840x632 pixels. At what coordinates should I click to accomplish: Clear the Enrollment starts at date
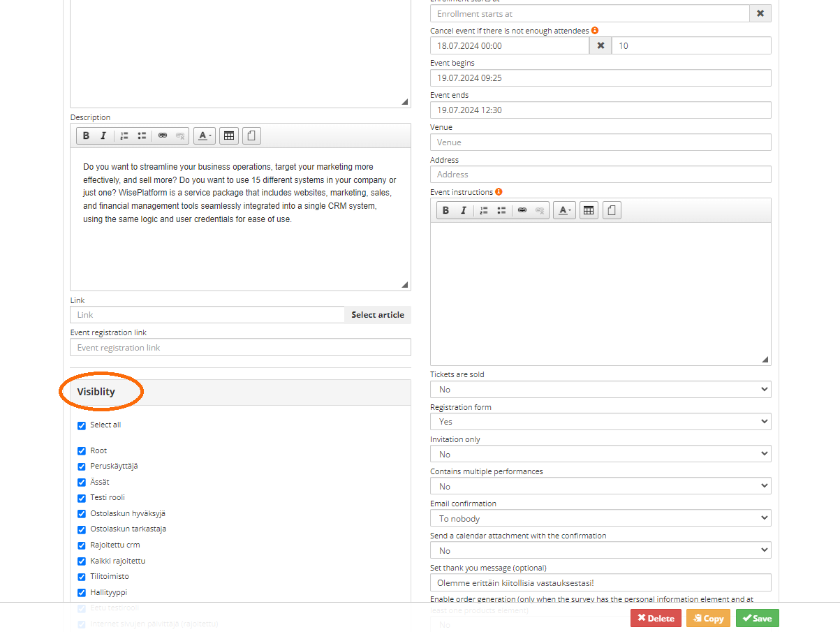click(760, 13)
